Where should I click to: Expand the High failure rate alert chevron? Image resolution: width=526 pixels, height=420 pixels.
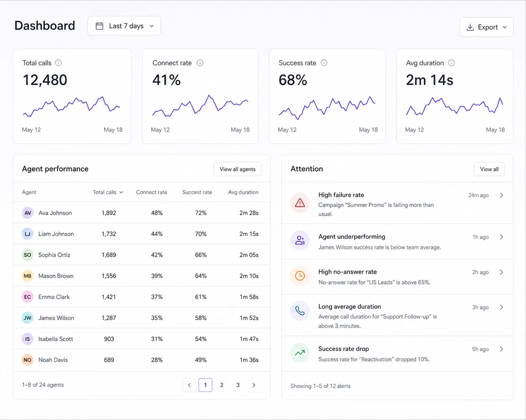point(501,195)
